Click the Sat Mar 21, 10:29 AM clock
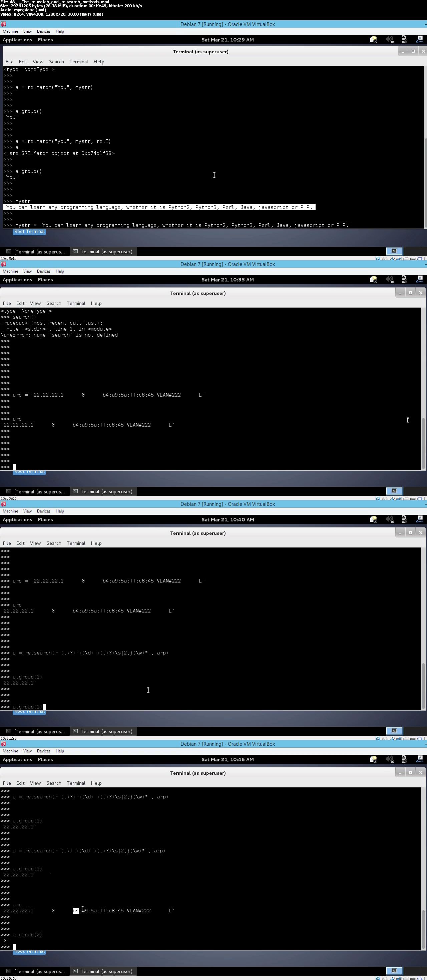 point(228,40)
